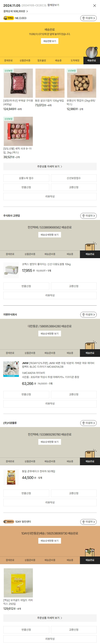Open the 이성자 recipient location pill next to NE.O.003
This screenshot has height=644, width=100.
88,18
